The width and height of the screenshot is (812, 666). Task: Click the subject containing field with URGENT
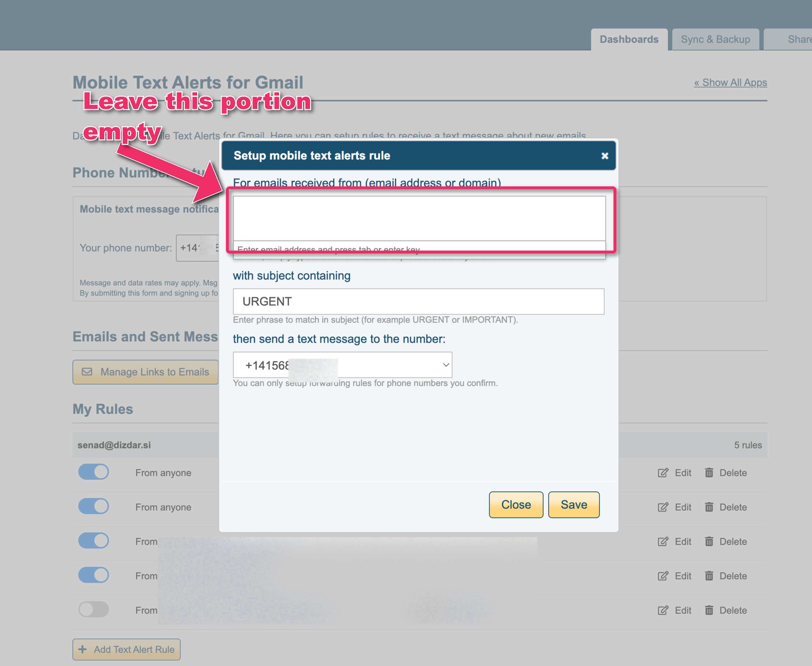pos(419,302)
